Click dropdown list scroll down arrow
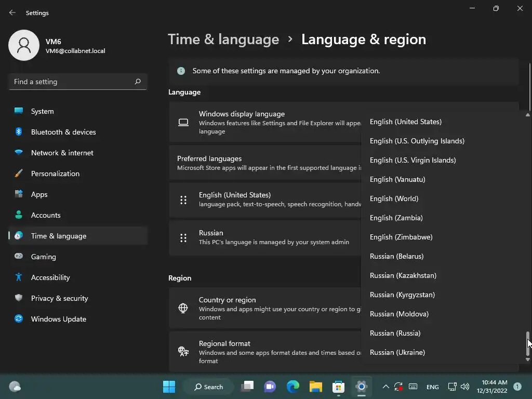 click(528, 360)
